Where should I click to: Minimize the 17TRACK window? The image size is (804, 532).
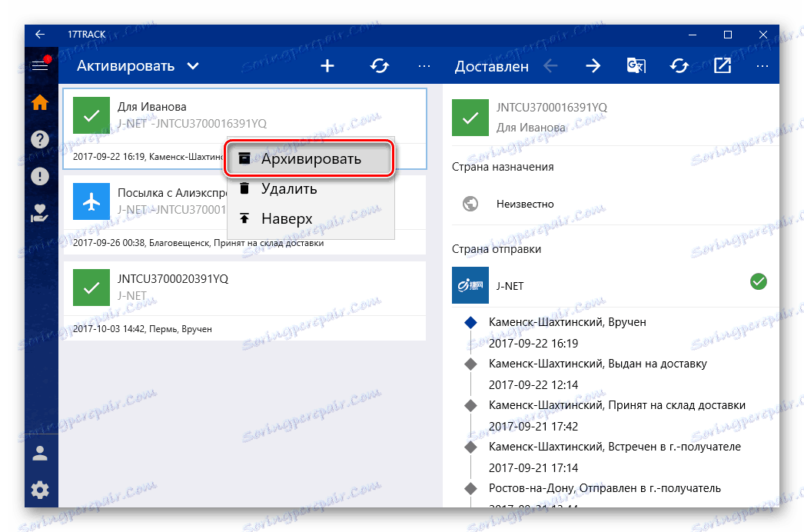(693, 35)
